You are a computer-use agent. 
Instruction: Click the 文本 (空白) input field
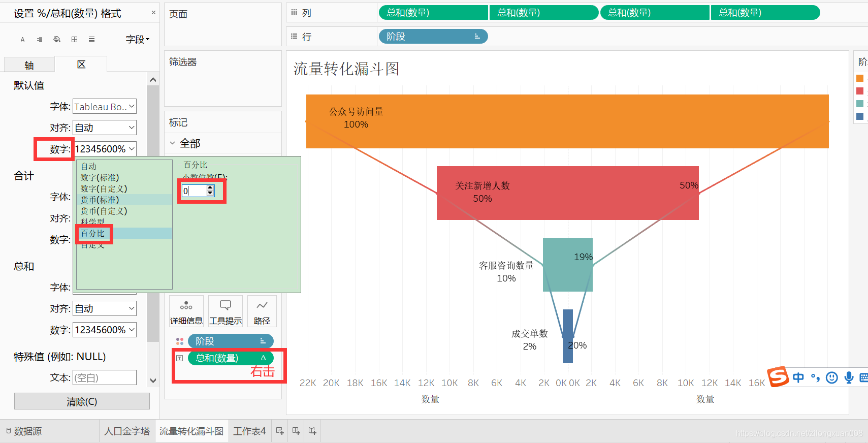[x=105, y=377]
